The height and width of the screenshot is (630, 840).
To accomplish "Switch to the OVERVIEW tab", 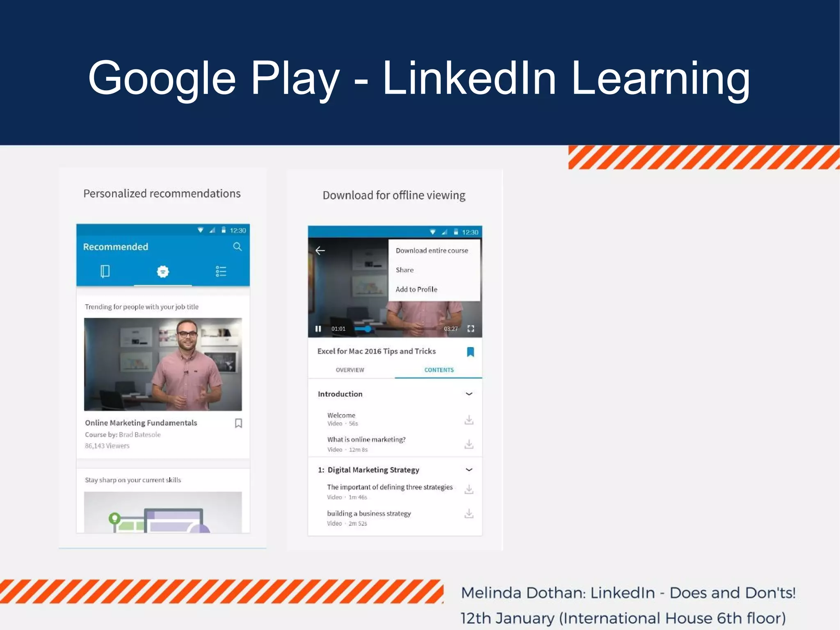I will point(350,370).
